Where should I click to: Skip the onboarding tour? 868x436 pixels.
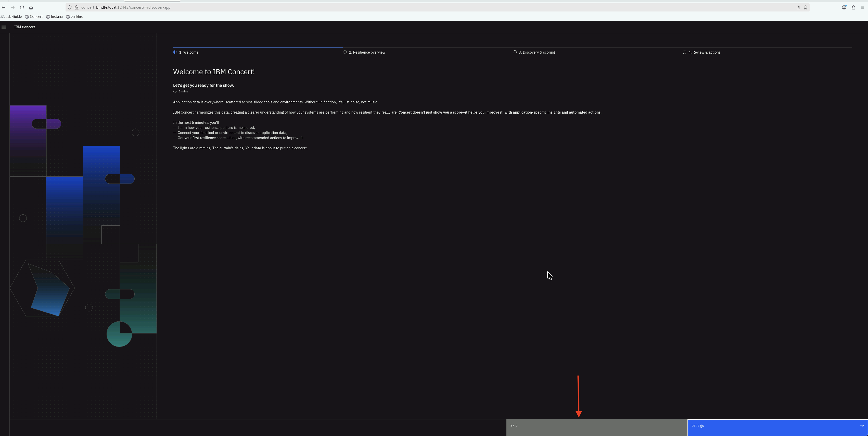[597, 428]
